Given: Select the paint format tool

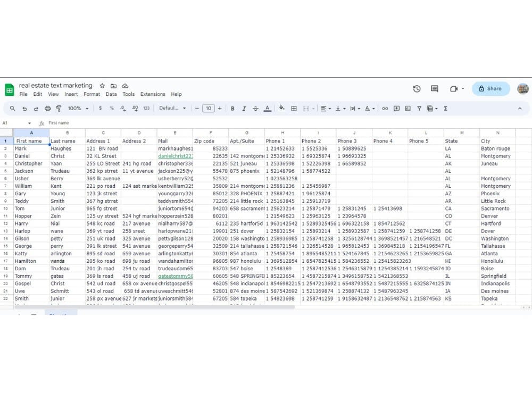Looking at the screenshot, I should pos(59,109).
